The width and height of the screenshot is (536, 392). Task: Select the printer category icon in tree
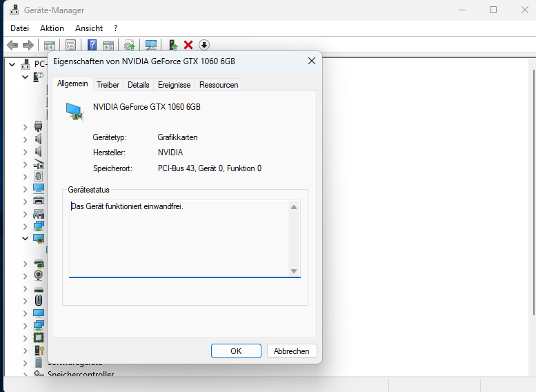pos(39,201)
